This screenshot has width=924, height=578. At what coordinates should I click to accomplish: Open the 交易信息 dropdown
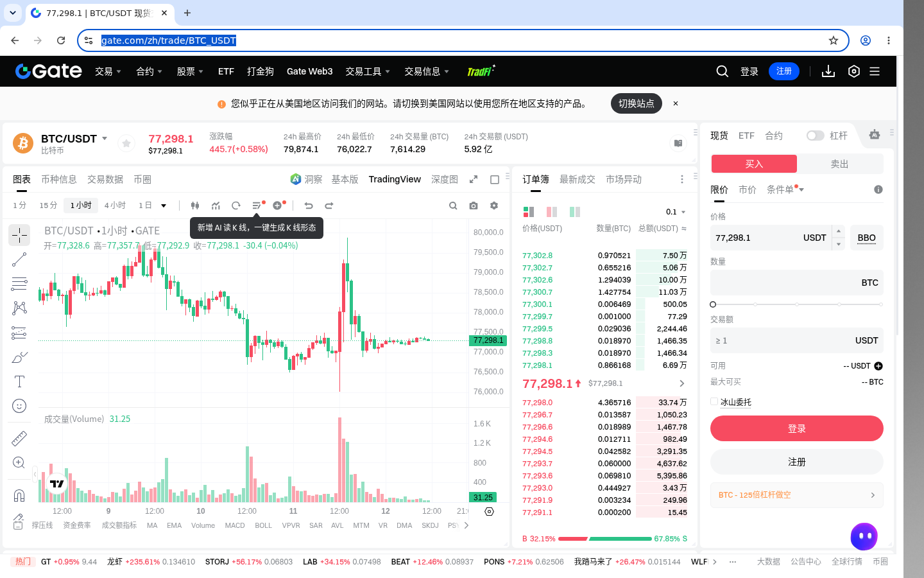click(x=427, y=71)
